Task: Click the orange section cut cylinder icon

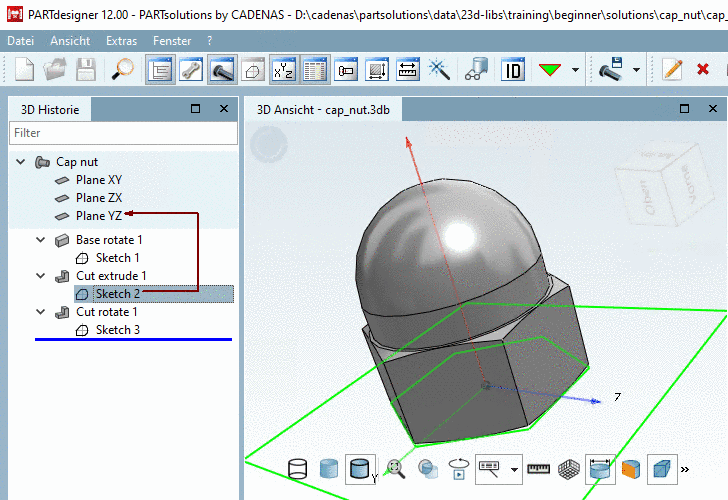Action: (631, 469)
